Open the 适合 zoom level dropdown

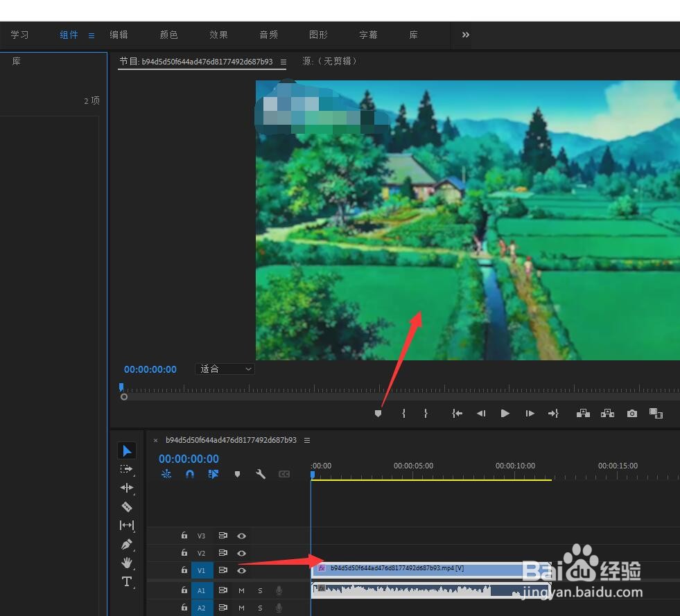pyautogui.click(x=225, y=369)
